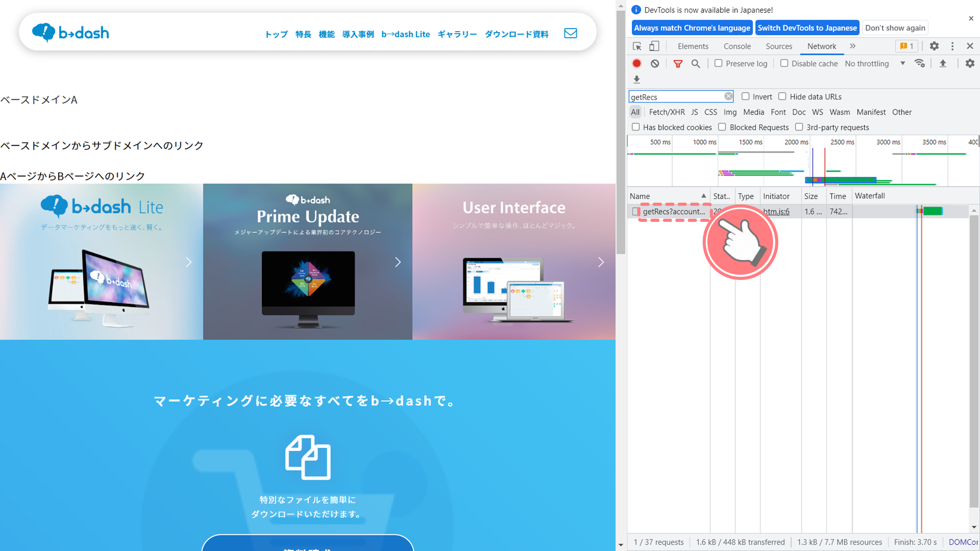
Task: Open Network settings gear icon
Action: (970, 63)
